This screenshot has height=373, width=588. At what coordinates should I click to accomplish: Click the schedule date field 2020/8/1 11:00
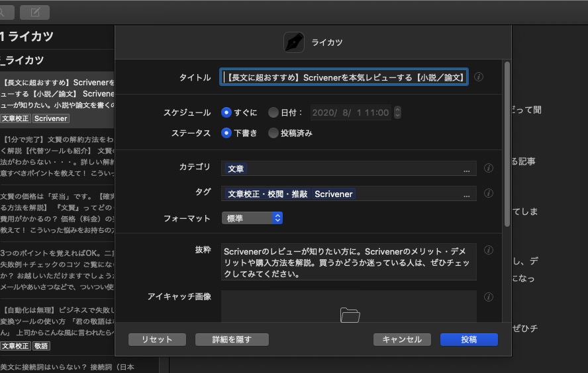click(x=351, y=112)
